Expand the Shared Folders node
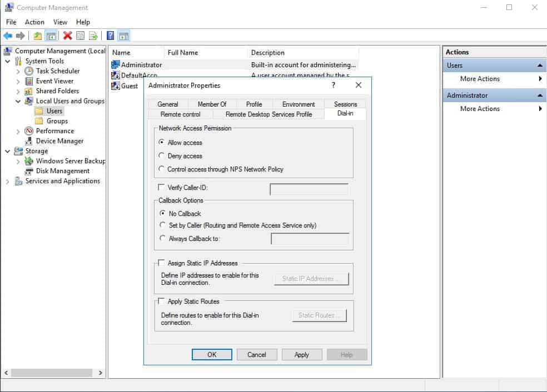Image resolution: width=547 pixels, height=392 pixels. [x=18, y=91]
